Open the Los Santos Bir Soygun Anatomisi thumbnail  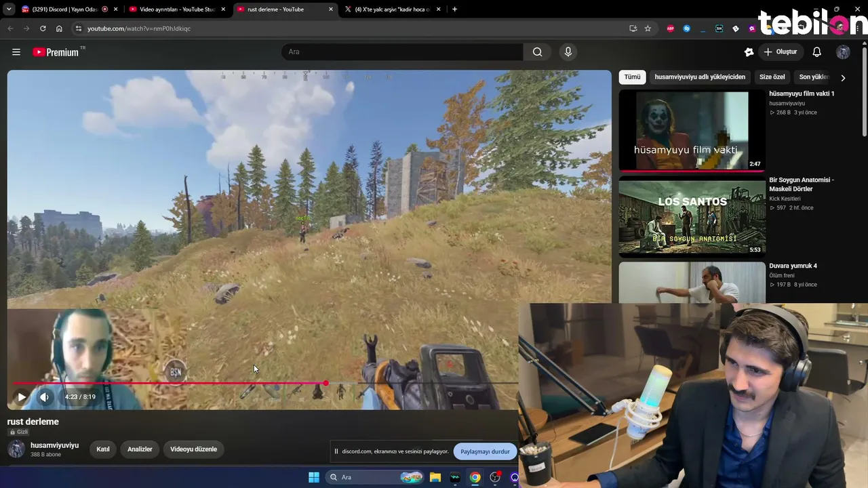(x=691, y=216)
